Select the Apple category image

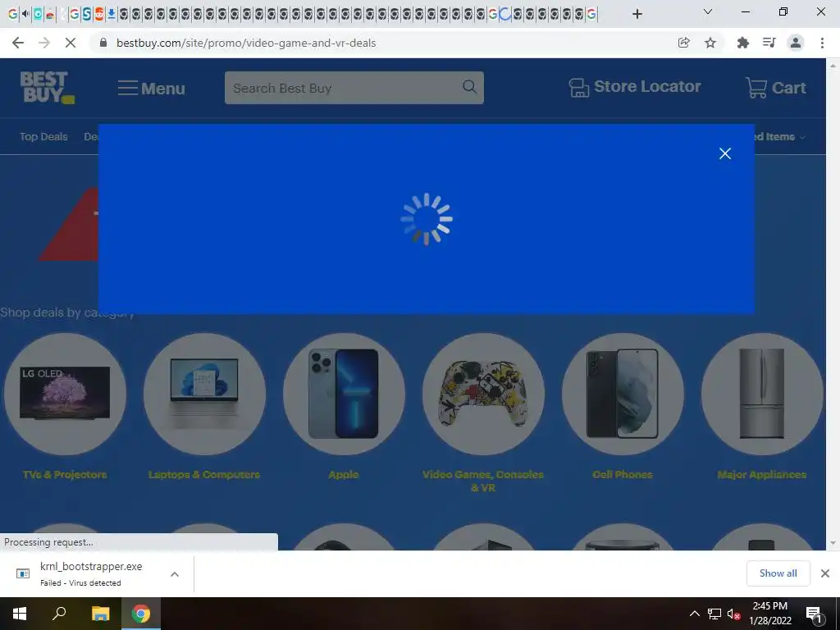[x=344, y=394]
